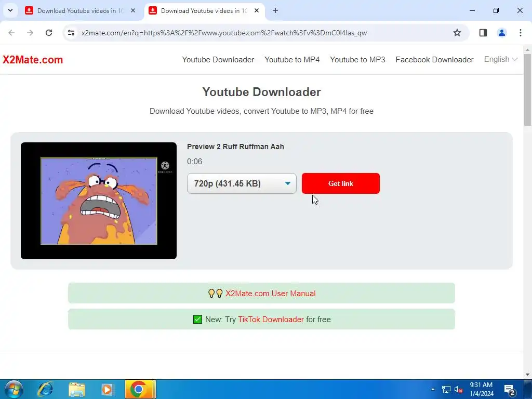Viewport: 532px width, 399px height.
Task: Expand the English language dropdown
Action: pyautogui.click(x=500, y=59)
